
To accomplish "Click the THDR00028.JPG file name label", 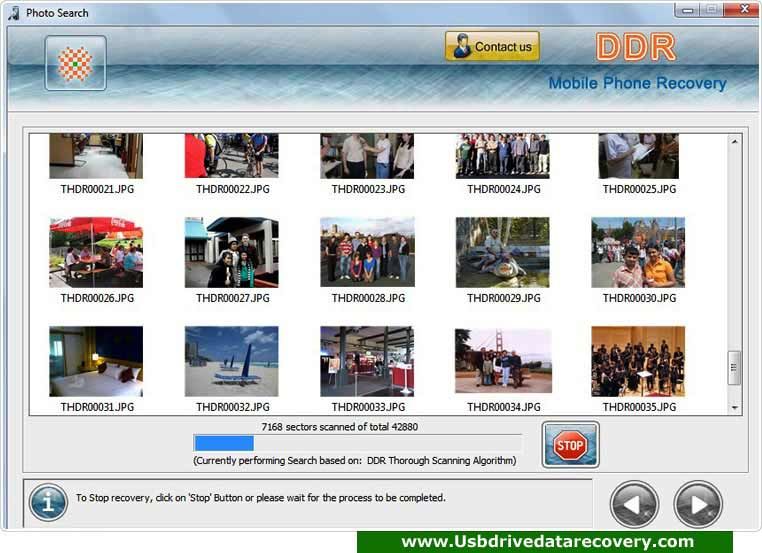I will click(368, 298).
